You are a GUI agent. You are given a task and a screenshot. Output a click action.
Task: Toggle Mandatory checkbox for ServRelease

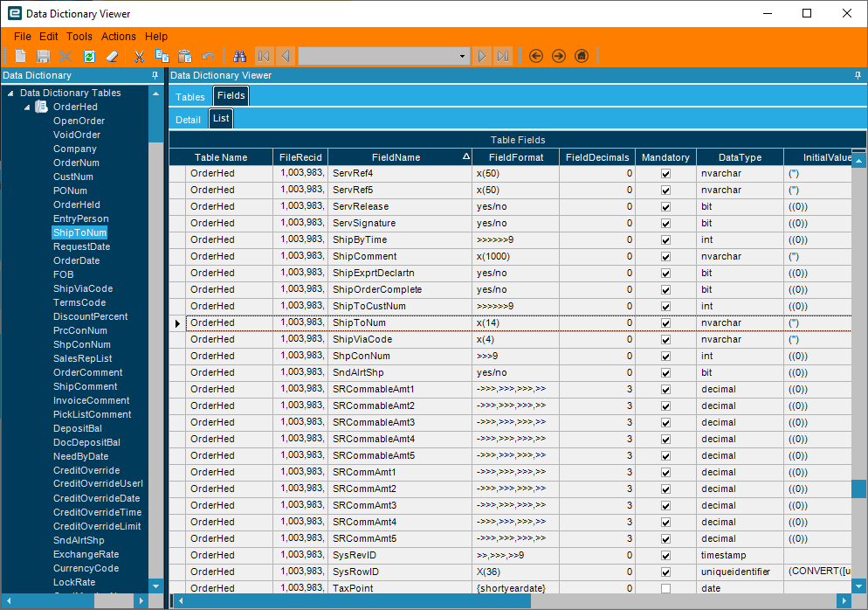[x=666, y=206]
